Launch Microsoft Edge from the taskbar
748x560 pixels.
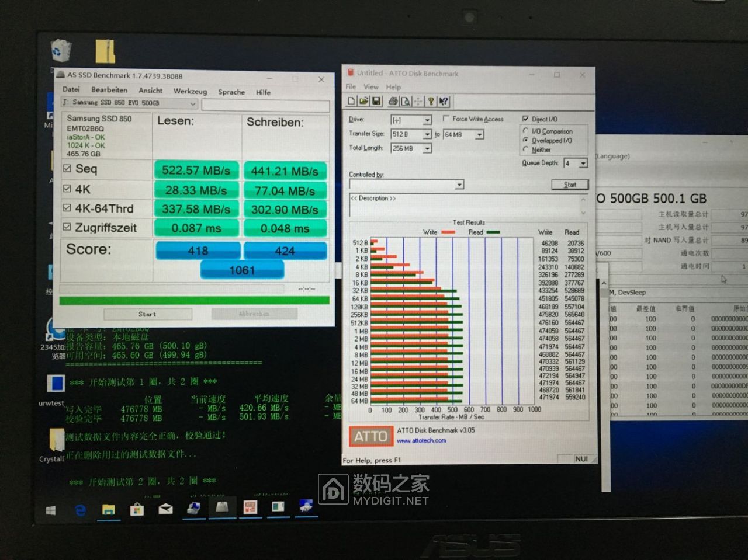point(80,510)
